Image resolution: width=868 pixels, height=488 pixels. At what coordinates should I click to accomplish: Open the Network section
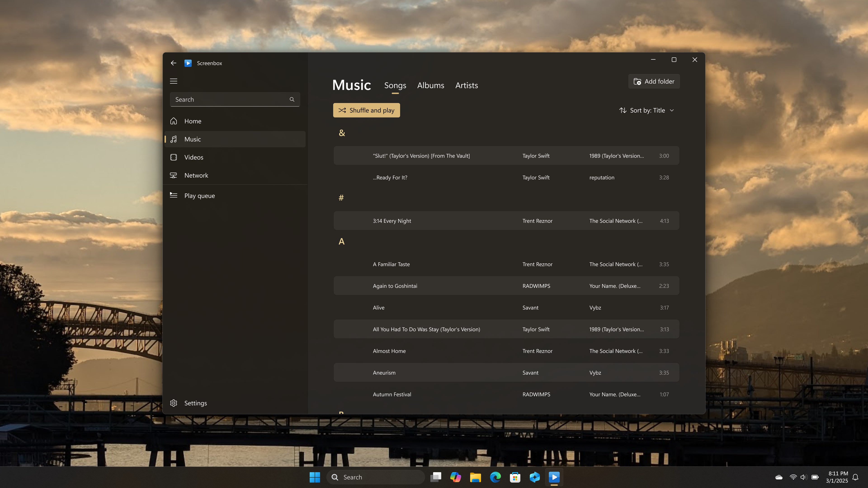point(196,175)
